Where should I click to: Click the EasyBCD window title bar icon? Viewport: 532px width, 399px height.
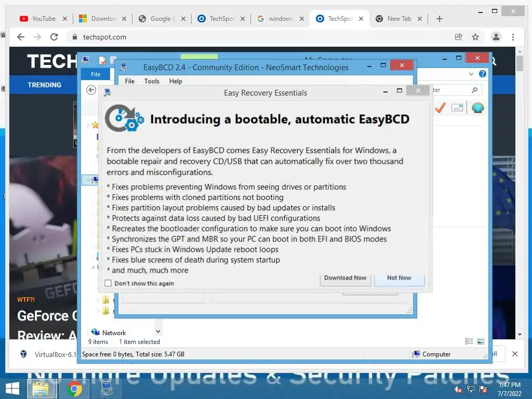pyautogui.click(x=124, y=67)
